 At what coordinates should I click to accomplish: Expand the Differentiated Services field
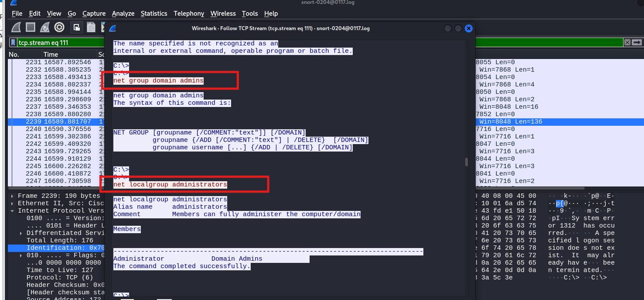click(x=21, y=233)
